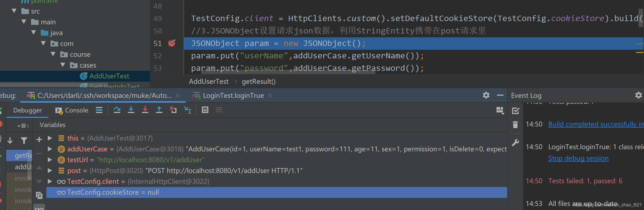Image resolution: width=644 pixels, height=210 pixels.
Task: Click the Event Log panel title
Action: [526, 95]
